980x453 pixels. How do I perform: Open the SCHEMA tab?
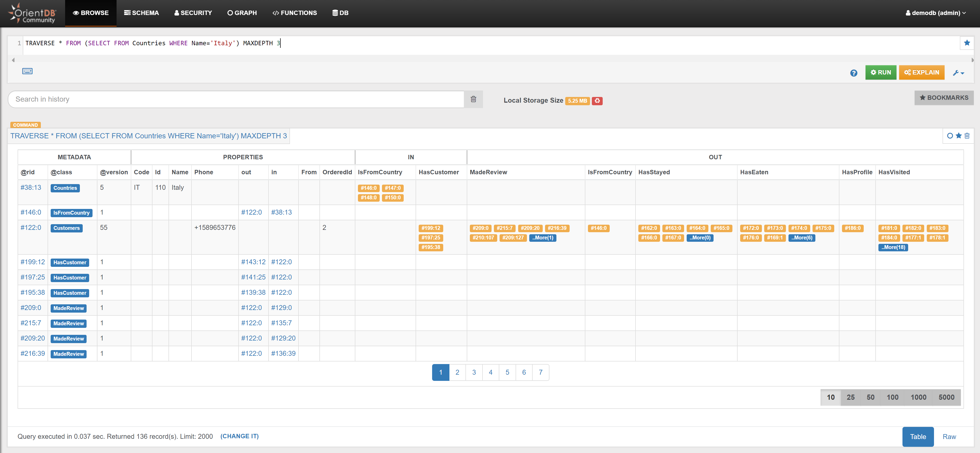pos(141,13)
